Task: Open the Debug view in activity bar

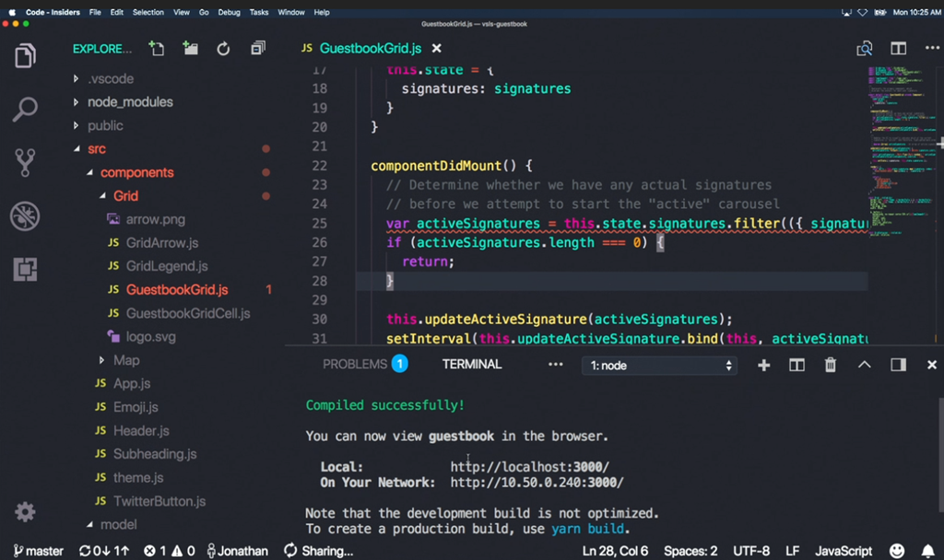Action: (x=25, y=216)
